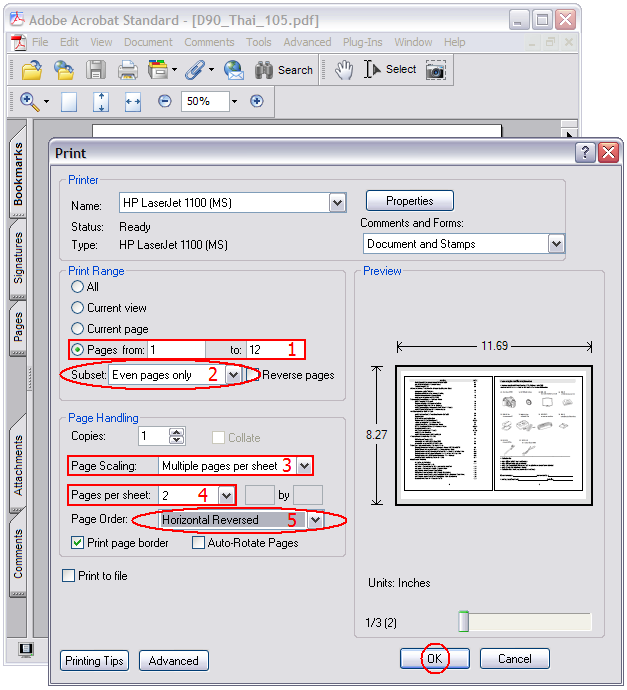627x690 pixels.
Task: Open the Pages per sheet dropdown
Action: (227, 495)
